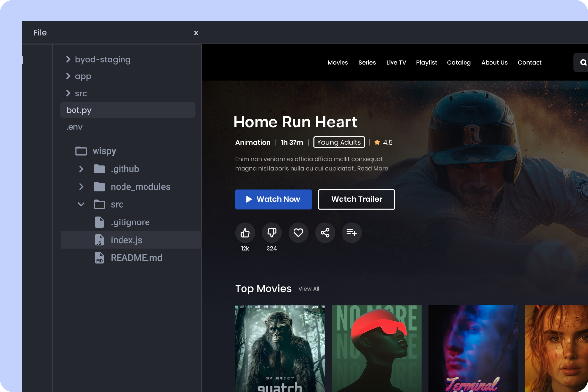The image size is (588, 392).
Task: Click the View All link
Action: tap(309, 289)
